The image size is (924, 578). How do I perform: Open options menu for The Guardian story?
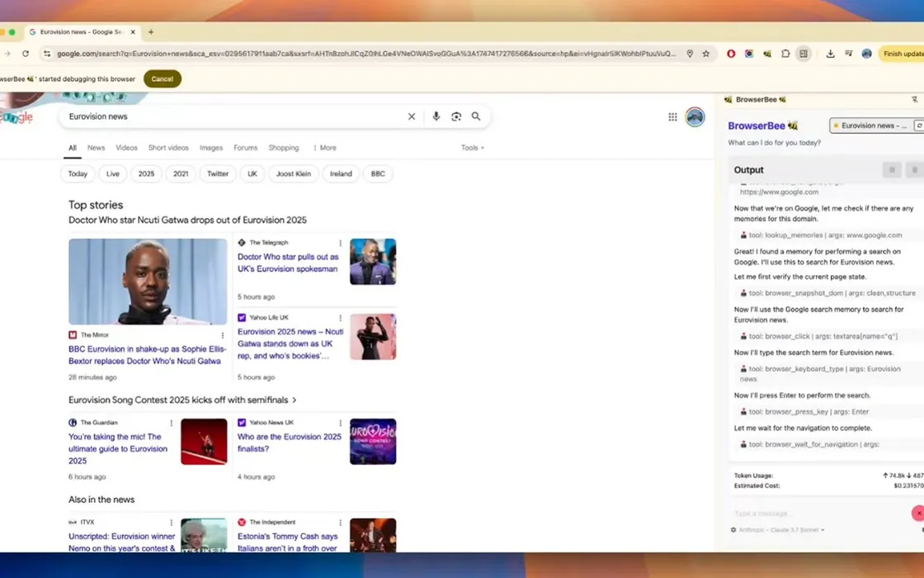click(x=172, y=423)
